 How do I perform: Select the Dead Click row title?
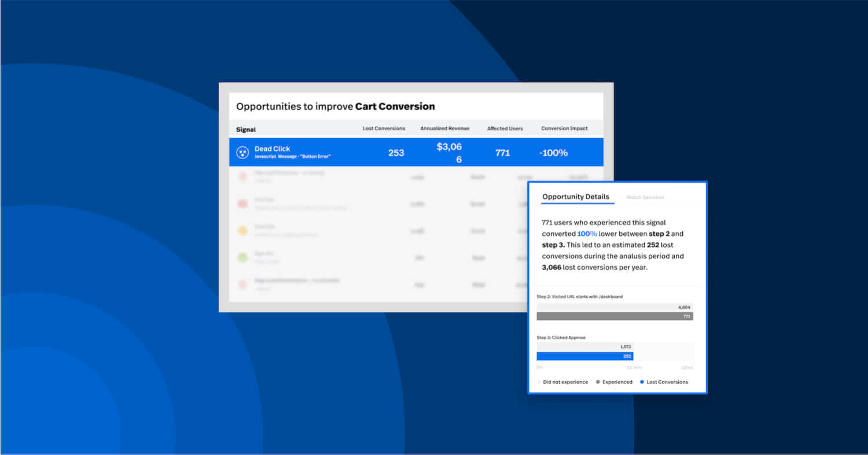pyautogui.click(x=273, y=149)
